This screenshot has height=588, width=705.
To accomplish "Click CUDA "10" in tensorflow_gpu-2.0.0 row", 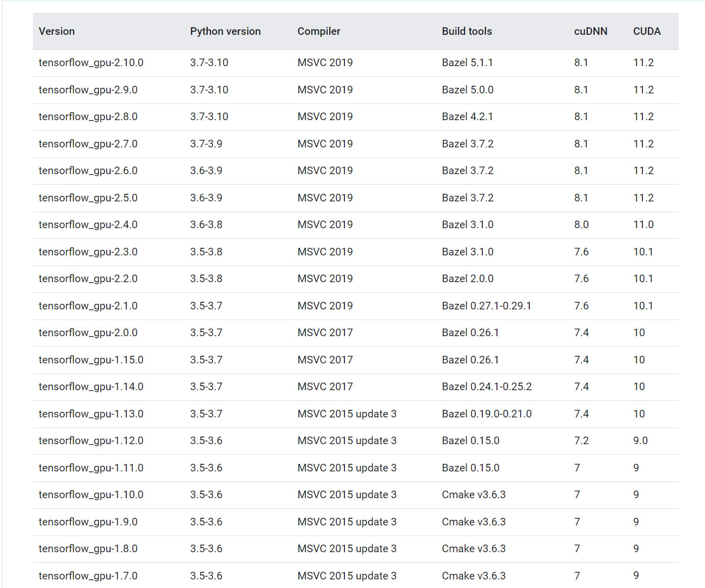I will tap(639, 333).
